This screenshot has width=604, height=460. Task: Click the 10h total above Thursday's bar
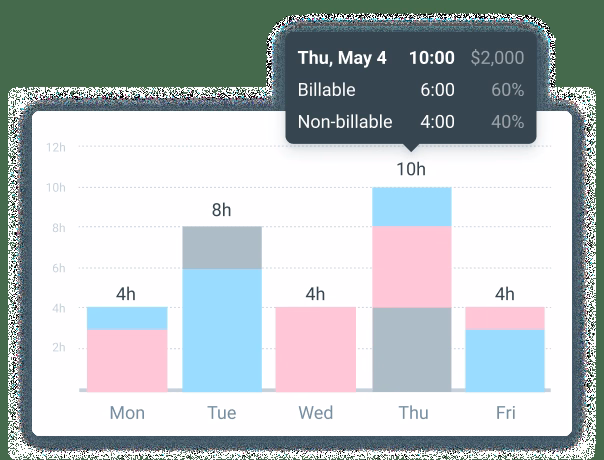pyautogui.click(x=411, y=169)
